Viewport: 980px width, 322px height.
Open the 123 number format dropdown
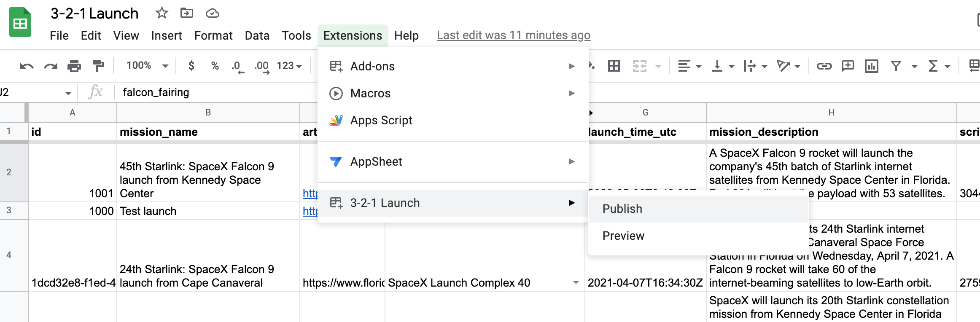coord(289,66)
